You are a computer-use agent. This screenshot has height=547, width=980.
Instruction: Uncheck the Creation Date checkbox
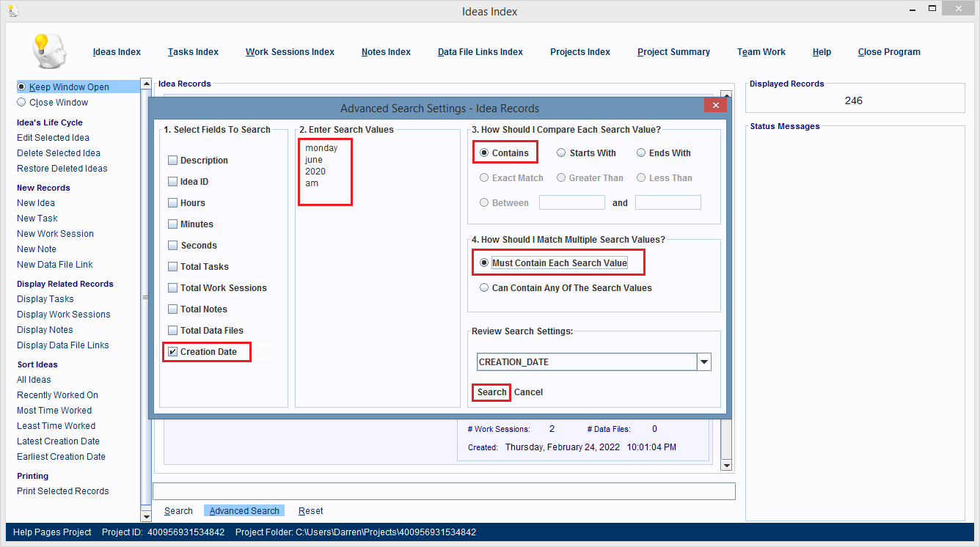(x=173, y=352)
